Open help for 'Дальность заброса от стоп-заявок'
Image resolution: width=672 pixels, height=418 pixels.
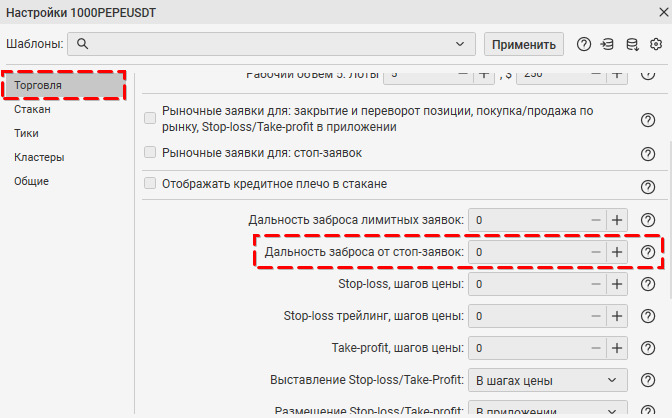[647, 253]
